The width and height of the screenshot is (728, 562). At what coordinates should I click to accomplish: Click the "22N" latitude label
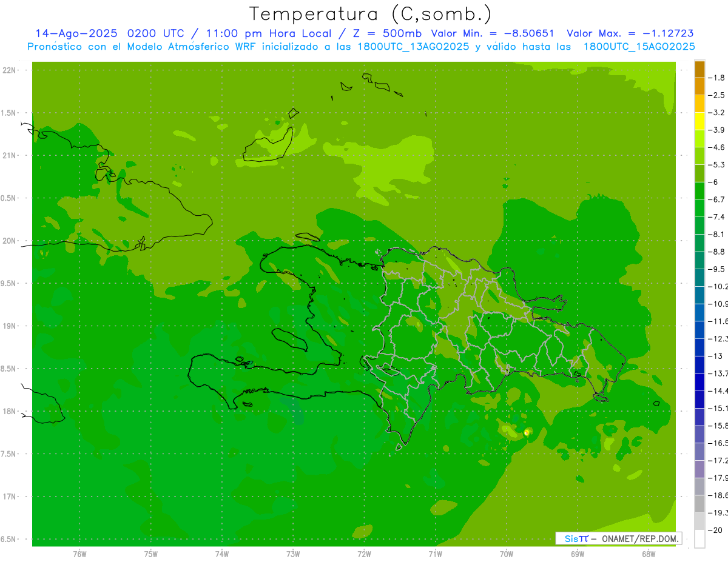click(10, 70)
